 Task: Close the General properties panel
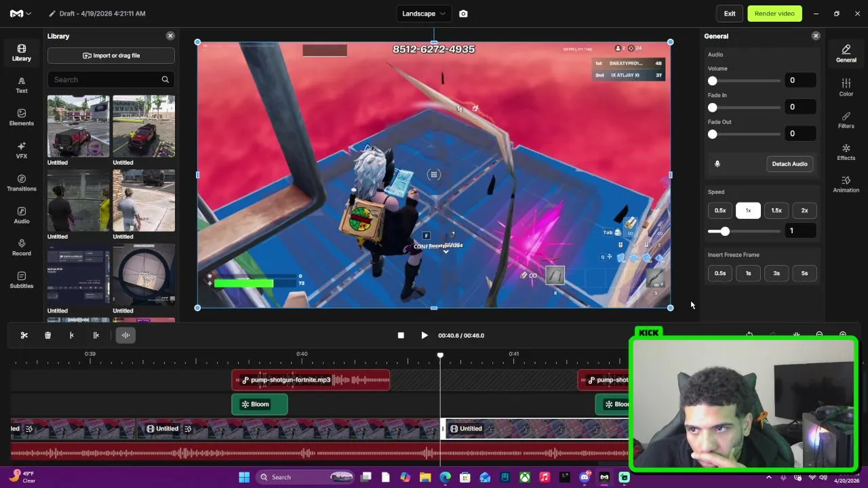pos(816,36)
